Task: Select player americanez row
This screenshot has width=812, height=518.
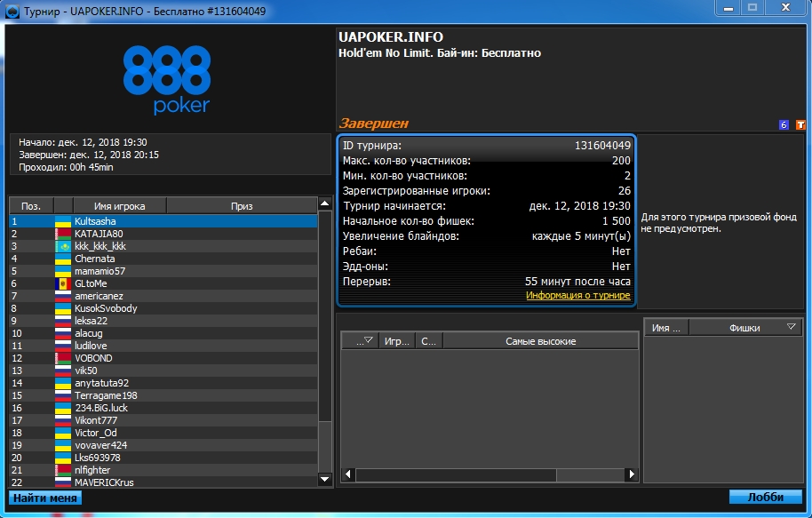Action: 163,296
